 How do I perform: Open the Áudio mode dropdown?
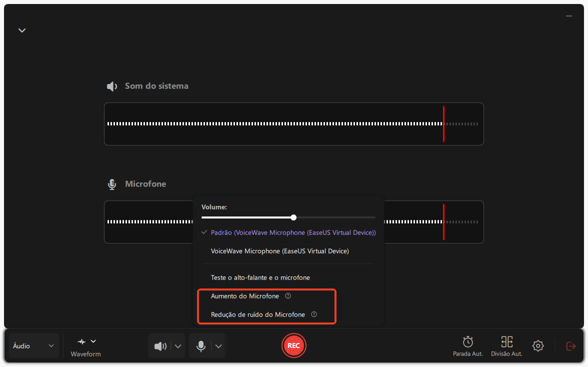click(x=34, y=345)
